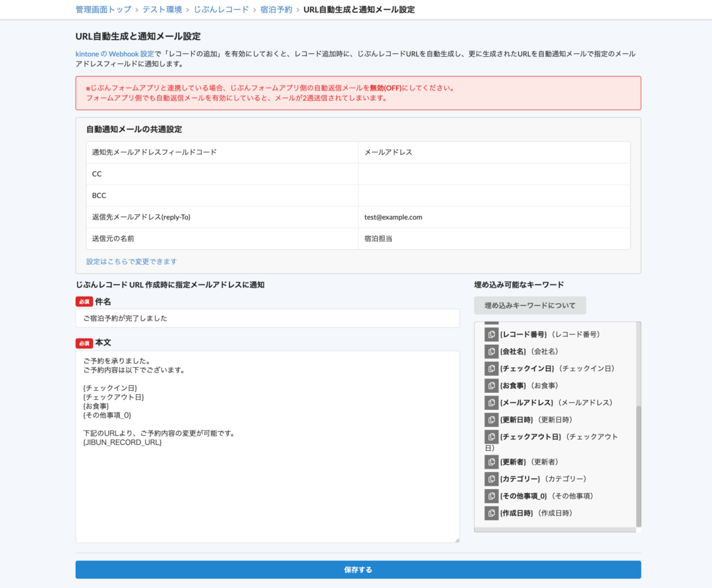Open the 埋め込みキーワードについて help button
Viewport: 712px width, 588px height.
(529, 305)
